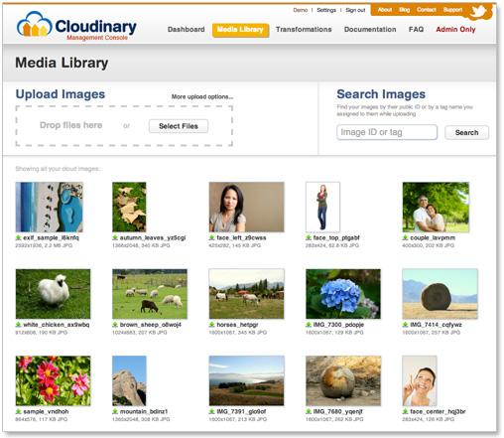
Task: Open the brown_sheep image thumbnail
Action: point(150,294)
